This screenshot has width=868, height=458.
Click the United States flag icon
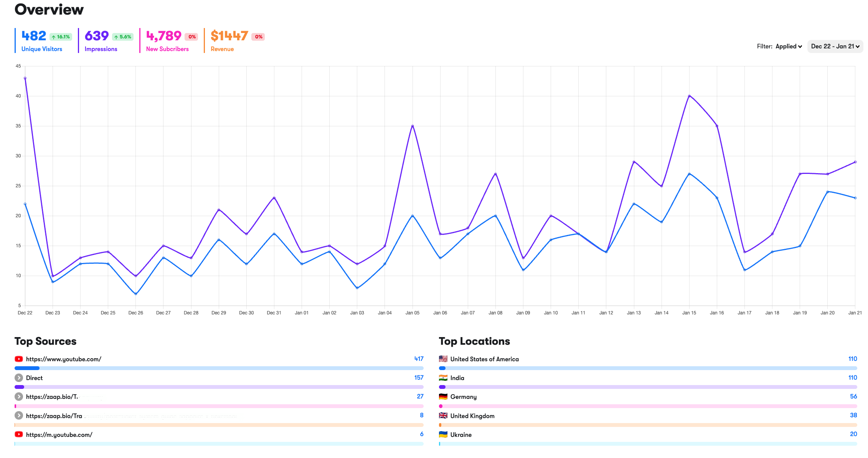[443, 359]
